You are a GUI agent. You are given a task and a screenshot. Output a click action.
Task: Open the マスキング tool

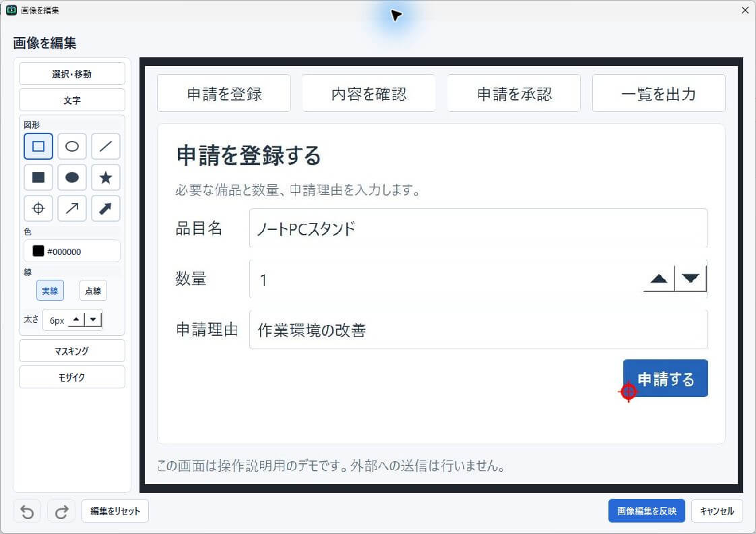(x=72, y=351)
